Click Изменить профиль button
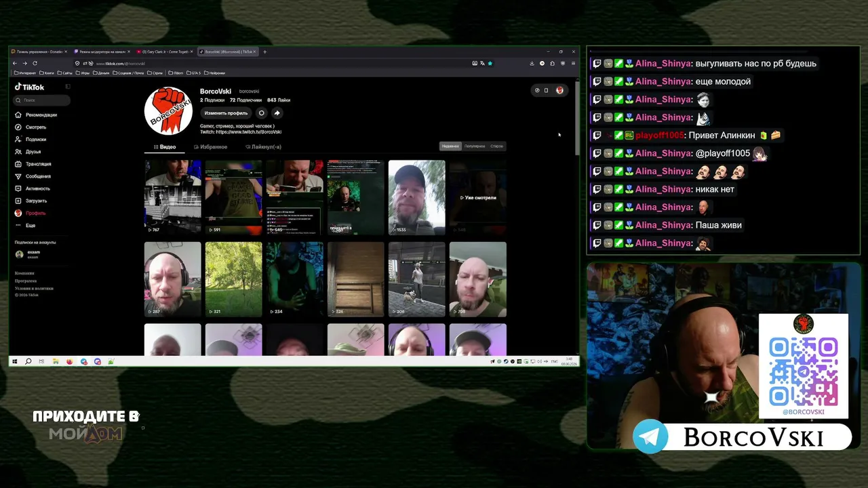 (226, 113)
